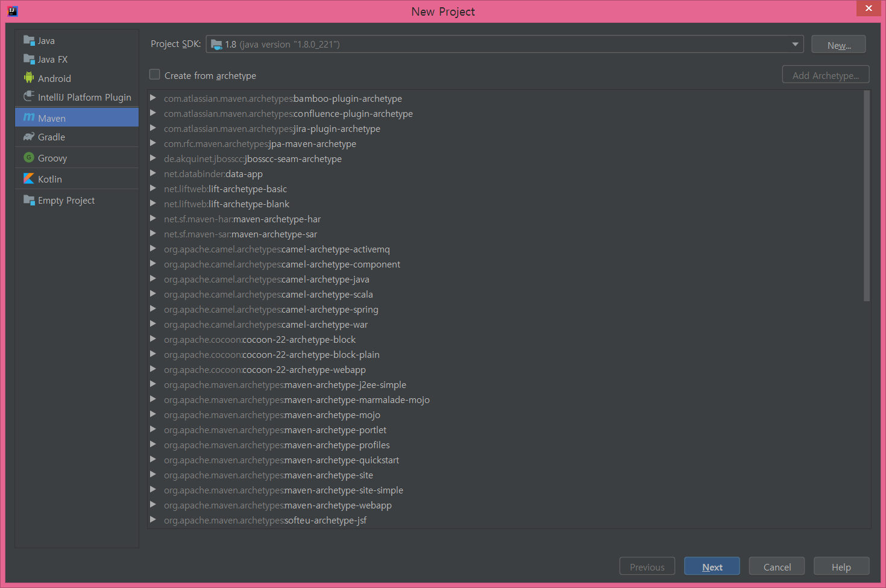Select Kotlin project type
Image resolution: width=886 pixels, height=588 pixels.
point(77,179)
